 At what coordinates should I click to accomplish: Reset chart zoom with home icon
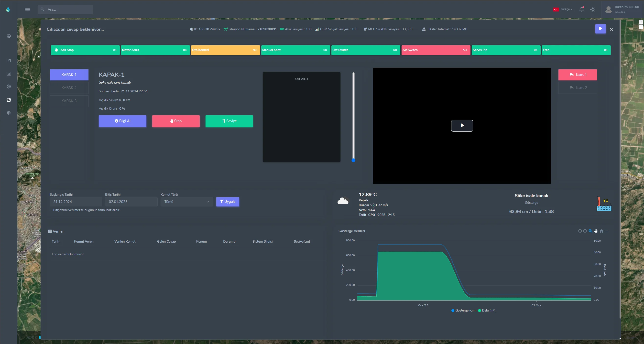(x=601, y=231)
